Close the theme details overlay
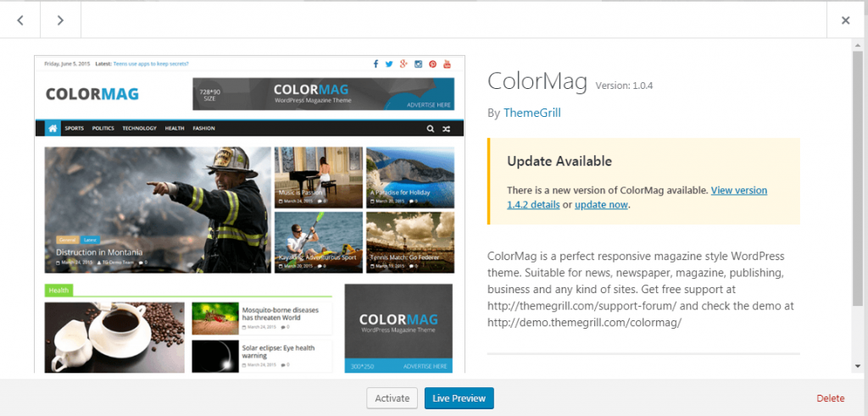 [846, 20]
